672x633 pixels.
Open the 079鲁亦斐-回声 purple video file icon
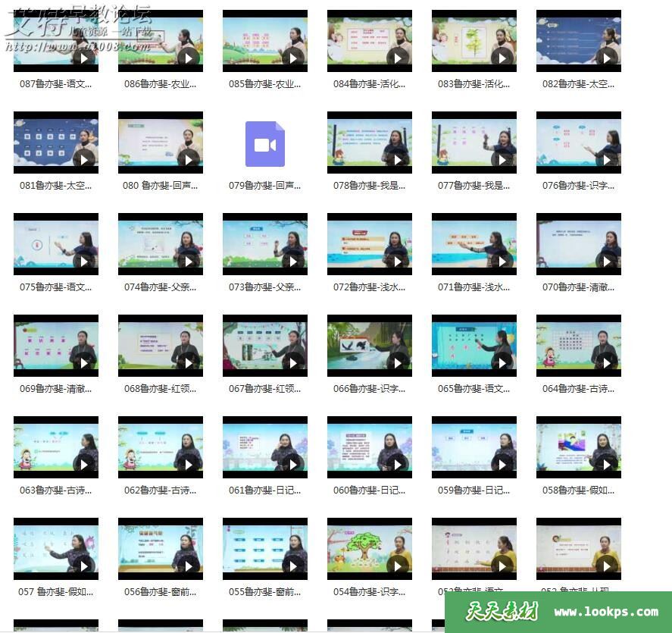(x=264, y=143)
